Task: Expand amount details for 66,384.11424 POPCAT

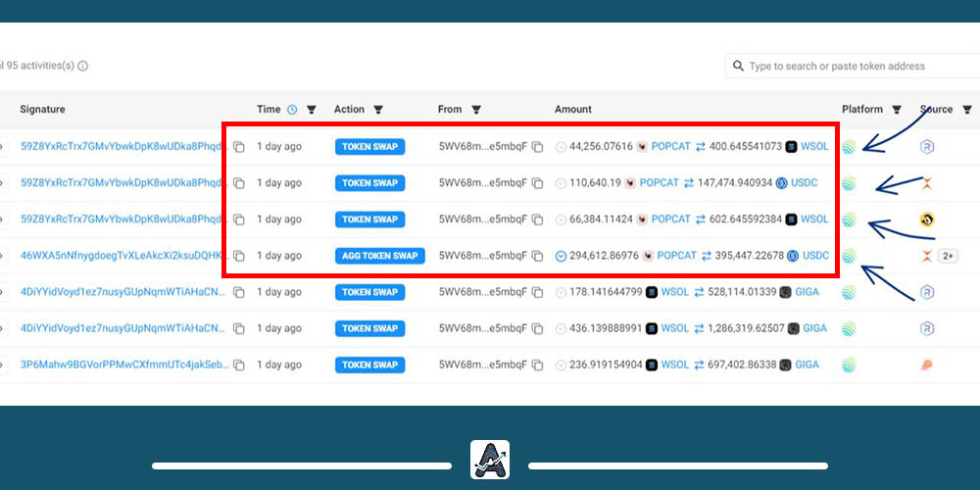Action: coord(561,220)
